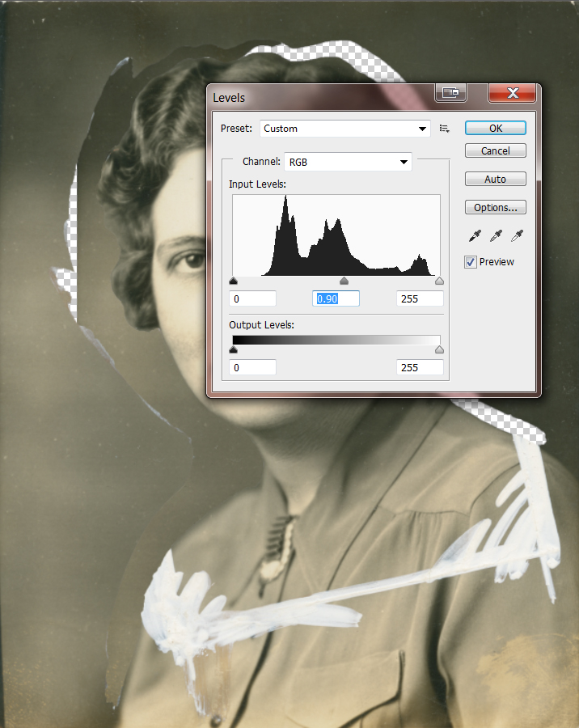Click the input highlights white slider
Image resolution: width=579 pixels, height=728 pixels.
pos(439,281)
